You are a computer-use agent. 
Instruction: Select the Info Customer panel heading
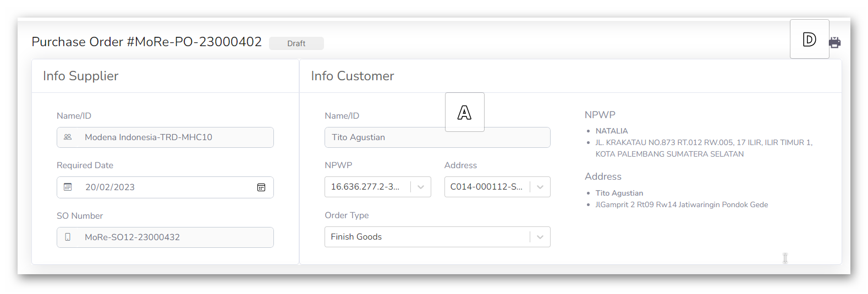352,76
